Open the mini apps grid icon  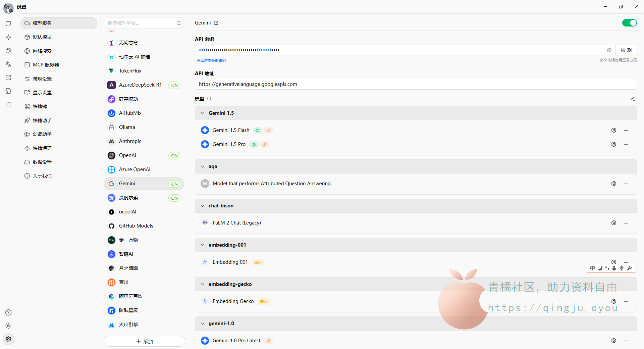[8, 78]
